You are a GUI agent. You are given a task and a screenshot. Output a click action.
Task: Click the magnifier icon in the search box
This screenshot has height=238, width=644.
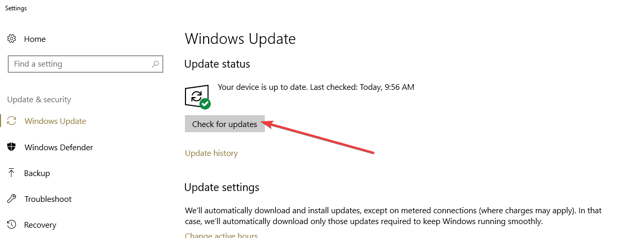coord(155,64)
